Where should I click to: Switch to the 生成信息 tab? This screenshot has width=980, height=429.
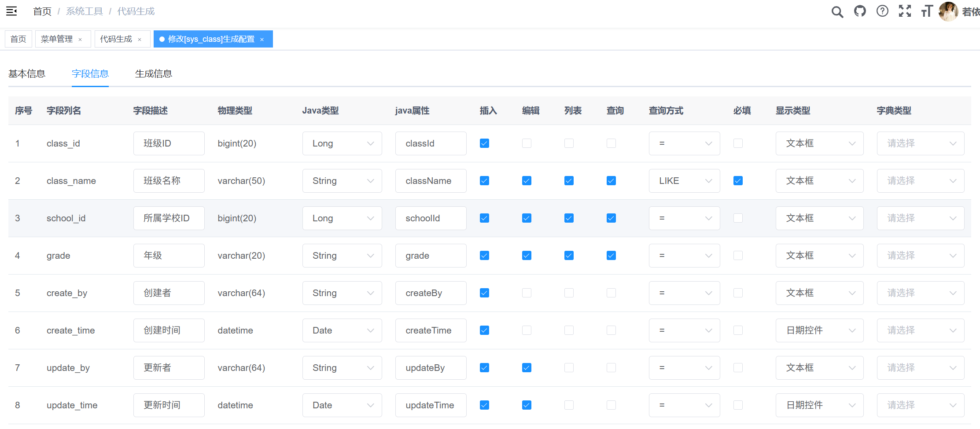point(153,73)
